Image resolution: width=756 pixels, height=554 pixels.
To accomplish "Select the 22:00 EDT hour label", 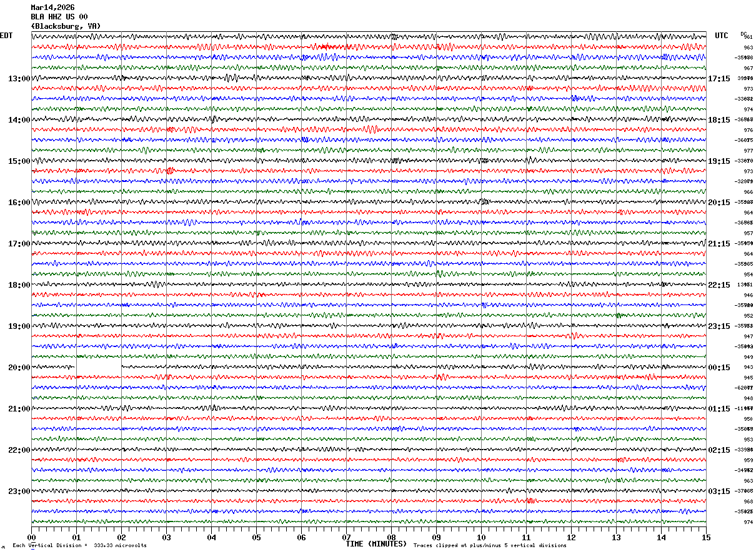I will [19, 450].
